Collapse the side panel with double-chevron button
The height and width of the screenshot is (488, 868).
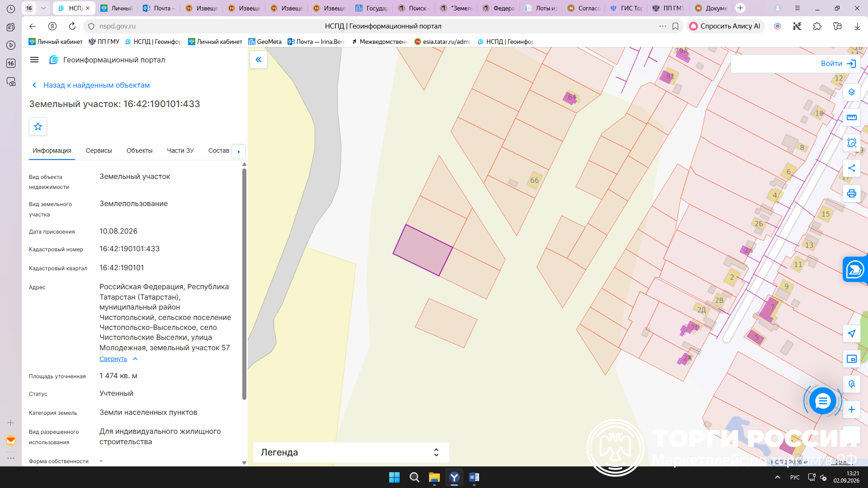(x=259, y=60)
